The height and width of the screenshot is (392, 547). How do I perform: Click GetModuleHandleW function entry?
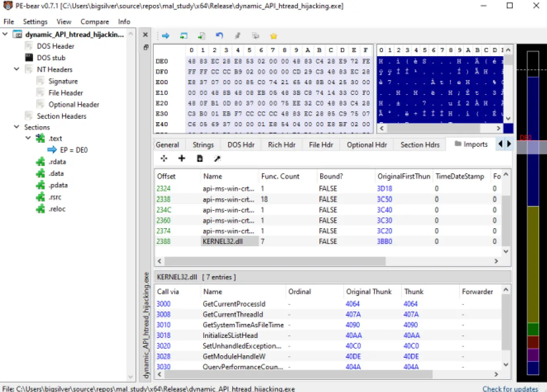tap(234, 357)
